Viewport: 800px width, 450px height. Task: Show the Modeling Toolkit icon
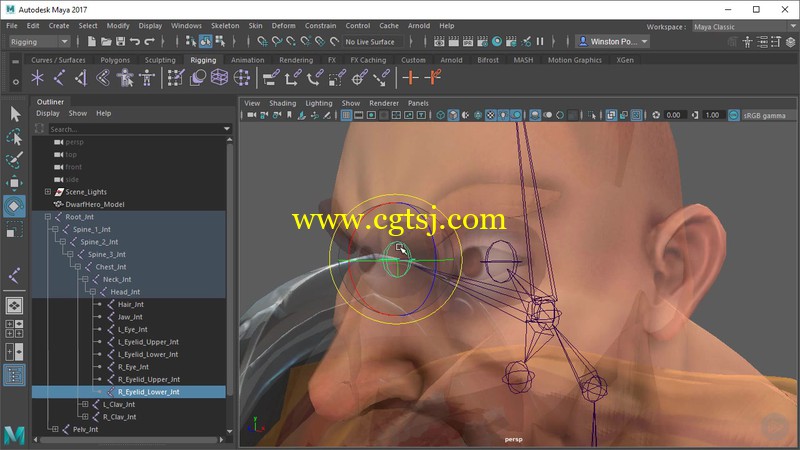(x=733, y=42)
